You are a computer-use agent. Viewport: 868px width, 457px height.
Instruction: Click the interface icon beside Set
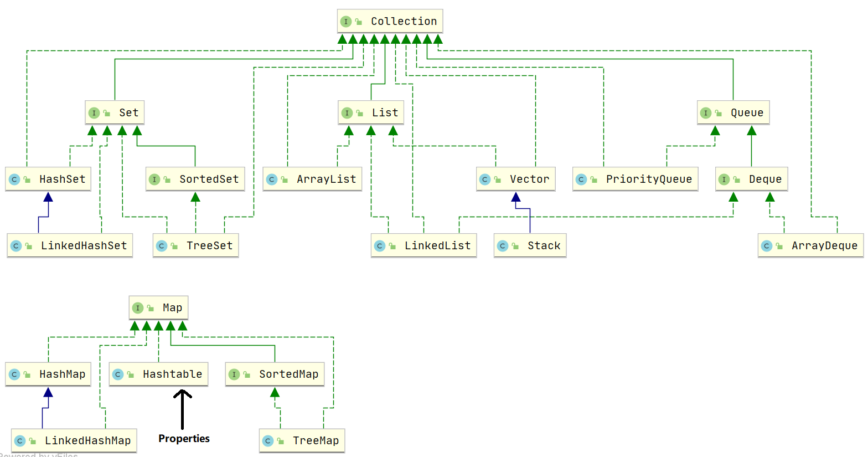point(94,113)
